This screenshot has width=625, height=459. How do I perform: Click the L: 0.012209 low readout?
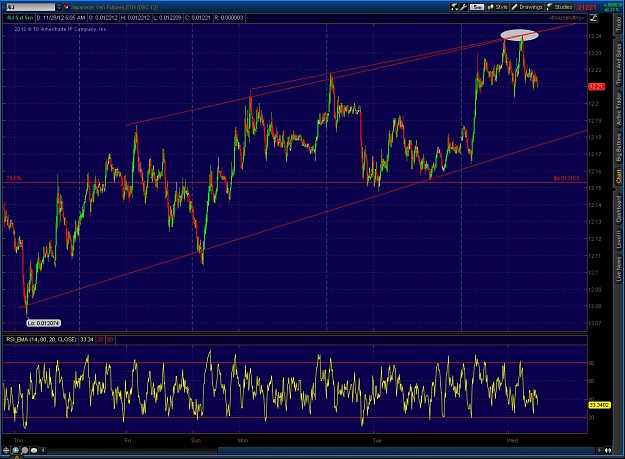[167, 18]
